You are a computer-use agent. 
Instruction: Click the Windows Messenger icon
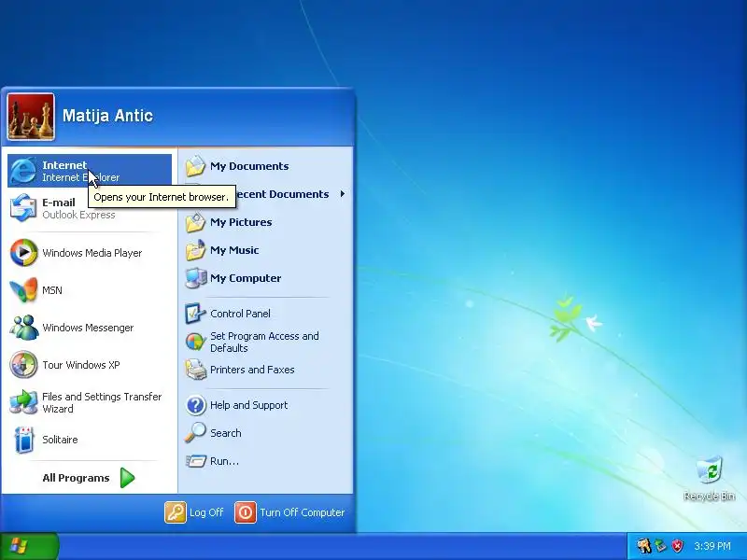tap(23, 328)
